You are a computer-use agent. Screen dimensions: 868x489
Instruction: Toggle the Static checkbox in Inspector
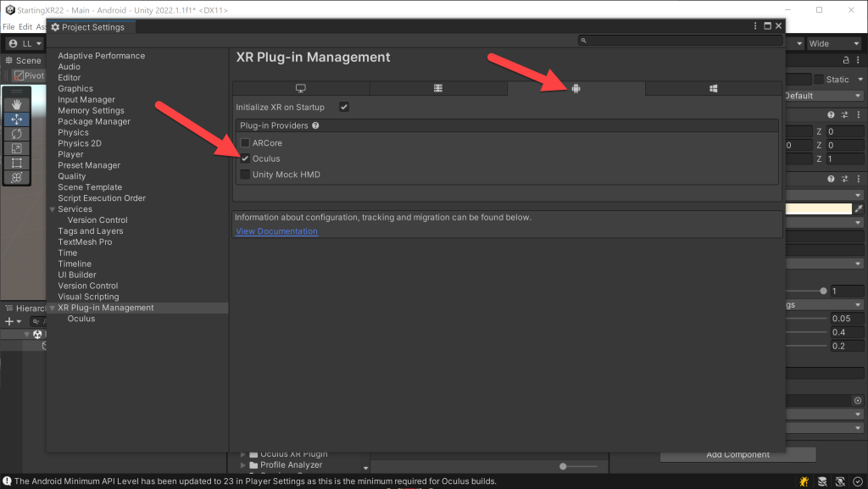(819, 79)
